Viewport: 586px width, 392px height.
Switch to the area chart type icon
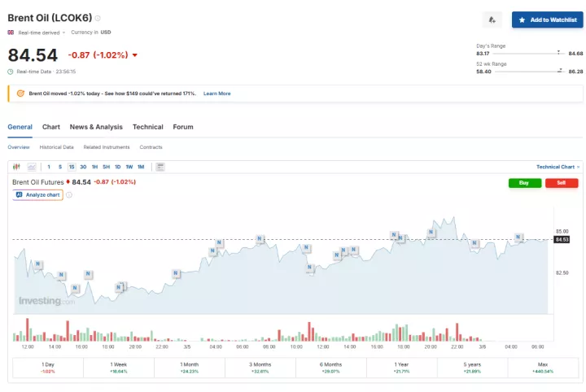32,167
